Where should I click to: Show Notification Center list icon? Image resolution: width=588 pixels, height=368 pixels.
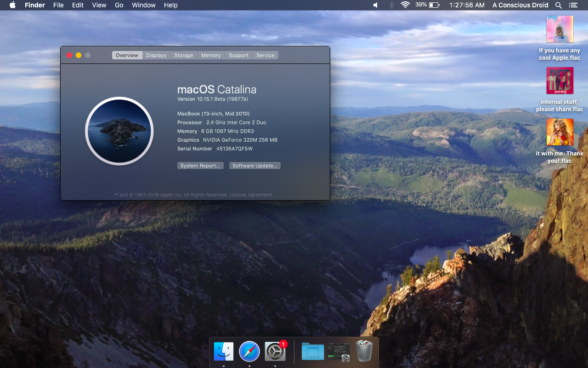coord(573,5)
